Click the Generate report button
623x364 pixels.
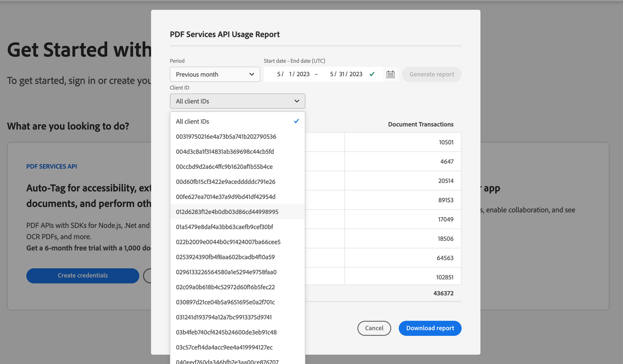[432, 74]
